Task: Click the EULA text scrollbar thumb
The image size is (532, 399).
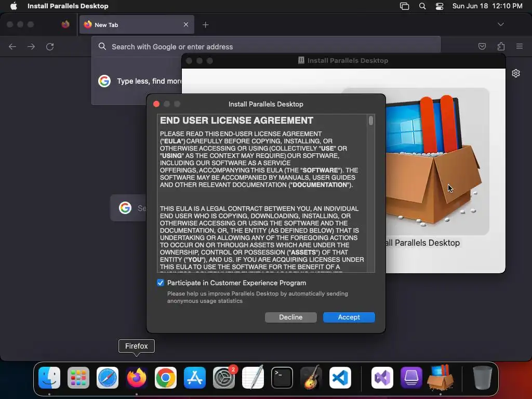Action: tap(371, 121)
